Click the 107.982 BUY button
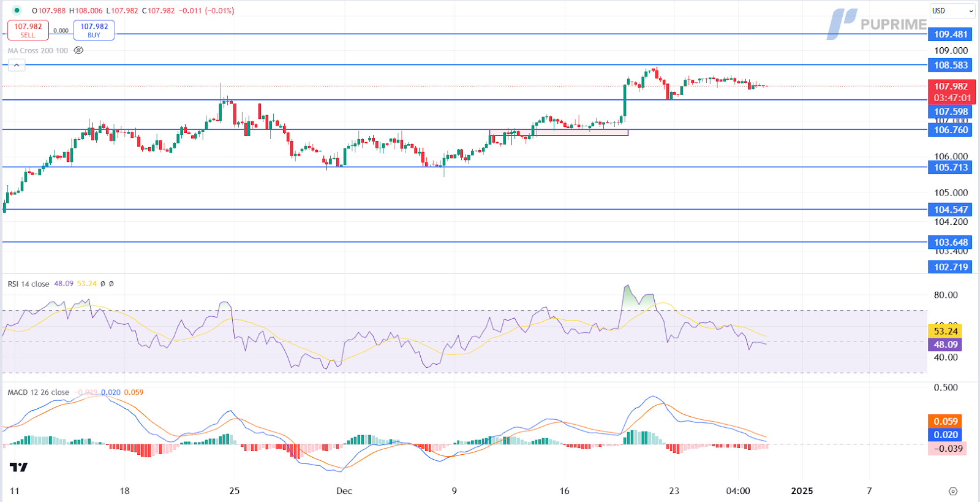Image resolution: width=980 pixels, height=502 pixels. point(94,30)
